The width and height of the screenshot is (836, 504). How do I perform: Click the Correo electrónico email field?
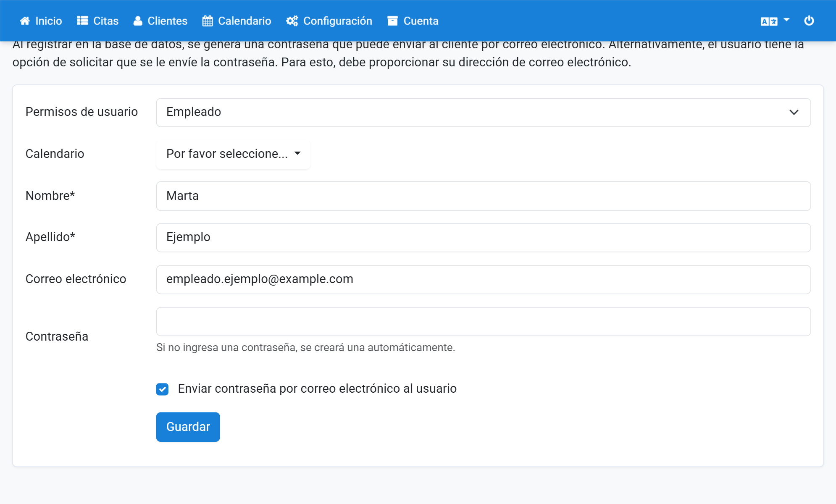coord(483,280)
